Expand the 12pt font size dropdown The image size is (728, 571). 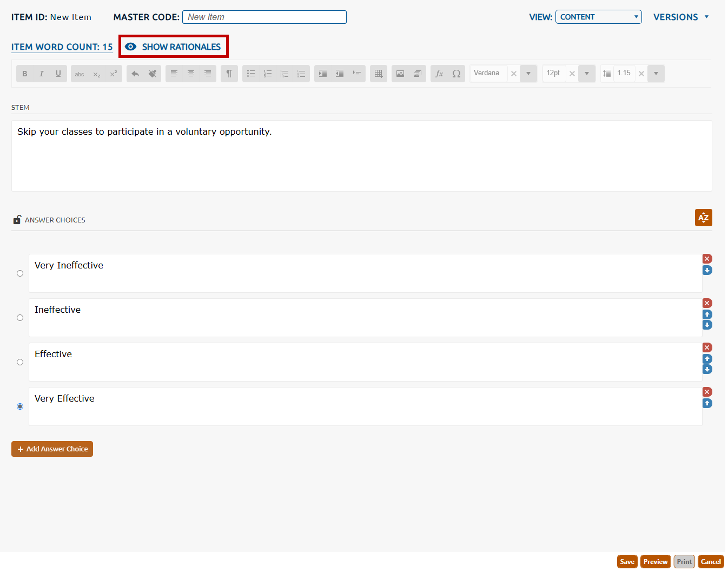(587, 74)
